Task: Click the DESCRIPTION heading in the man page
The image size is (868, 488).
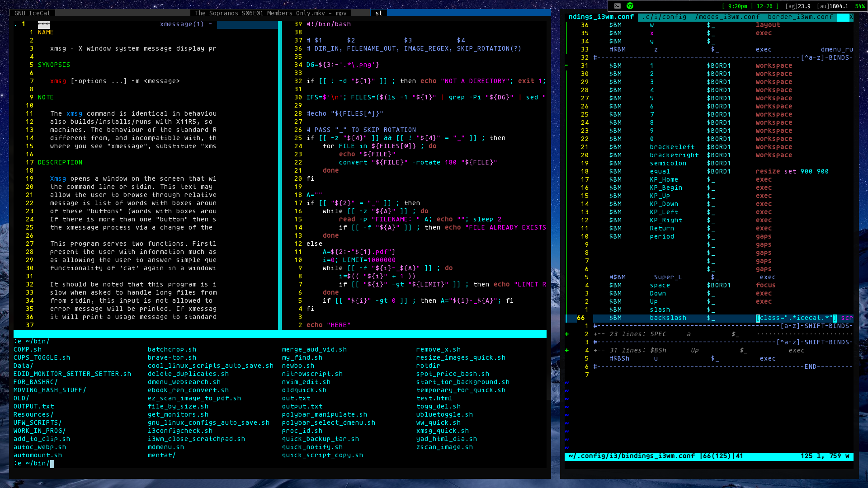Action: point(60,163)
